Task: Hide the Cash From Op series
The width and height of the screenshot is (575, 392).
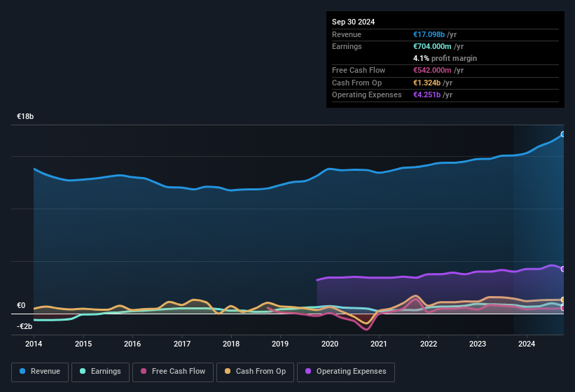Action: (254, 372)
